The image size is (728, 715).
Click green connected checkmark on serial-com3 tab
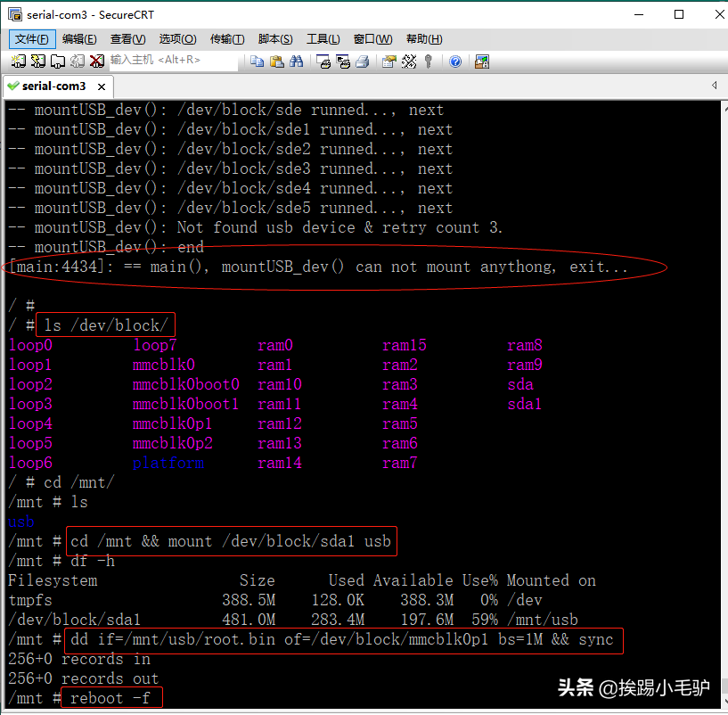13,86
